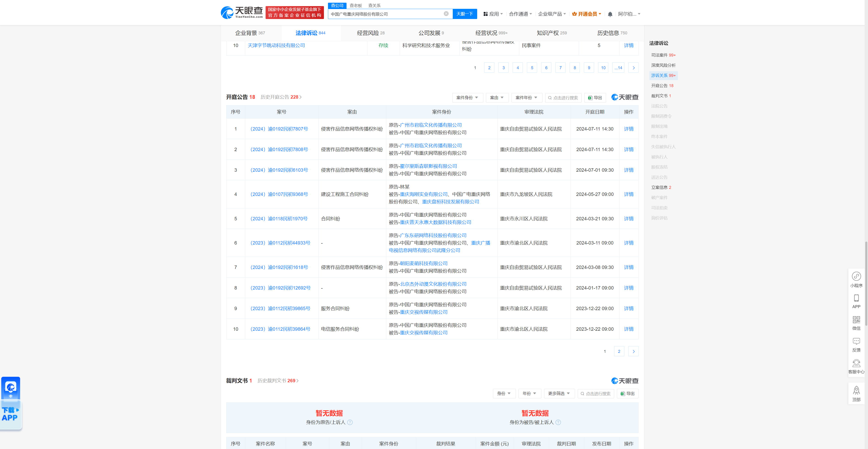Open 历史裁判文书 269 link
The height and width of the screenshot is (449, 868).
coord(278,380)
